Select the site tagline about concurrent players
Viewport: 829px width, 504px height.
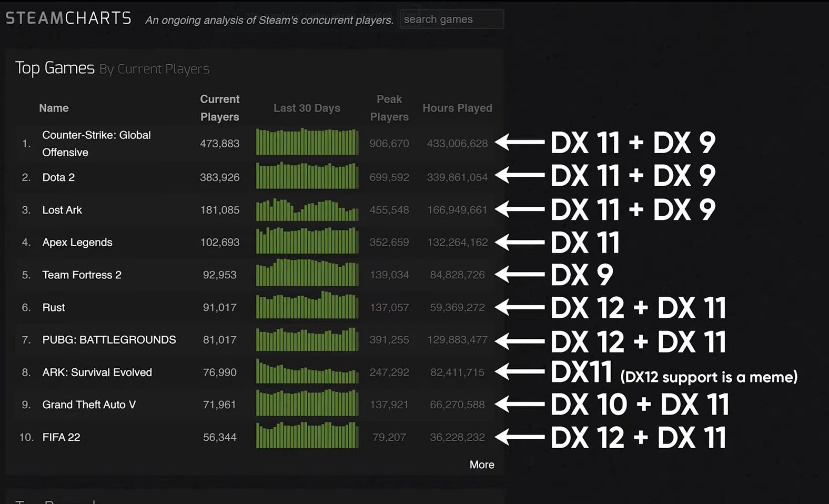269,20
